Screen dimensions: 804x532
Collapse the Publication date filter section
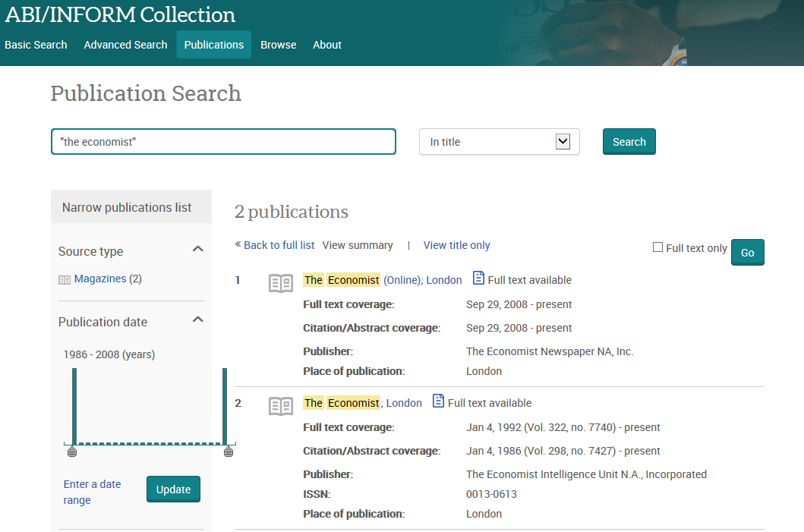[x=197, y=320]
